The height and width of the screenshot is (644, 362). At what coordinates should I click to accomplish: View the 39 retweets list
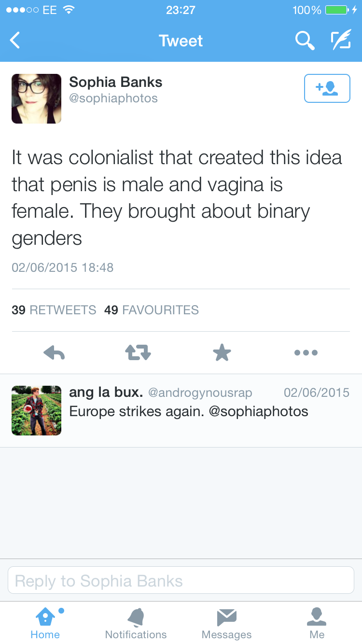coord(54,310)
